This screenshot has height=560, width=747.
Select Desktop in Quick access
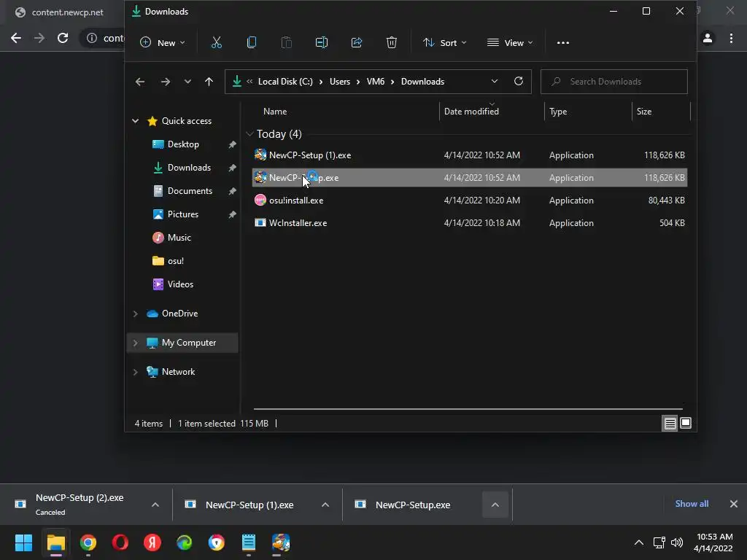click(x=183, y=144)
